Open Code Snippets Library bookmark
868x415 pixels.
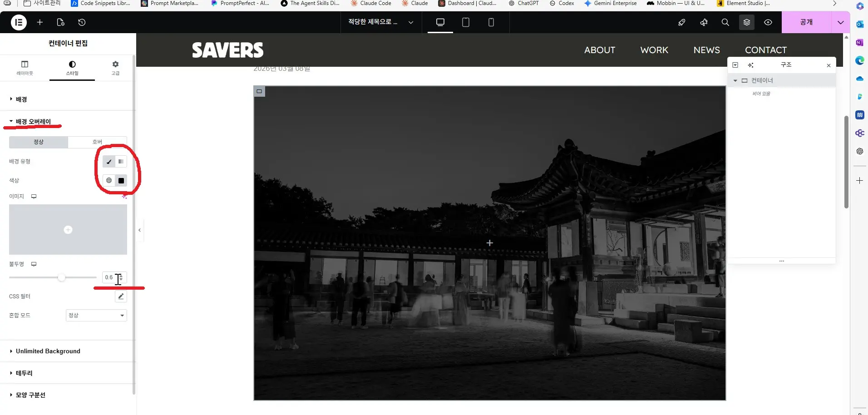pyautogui.click(x=101, y=3)
